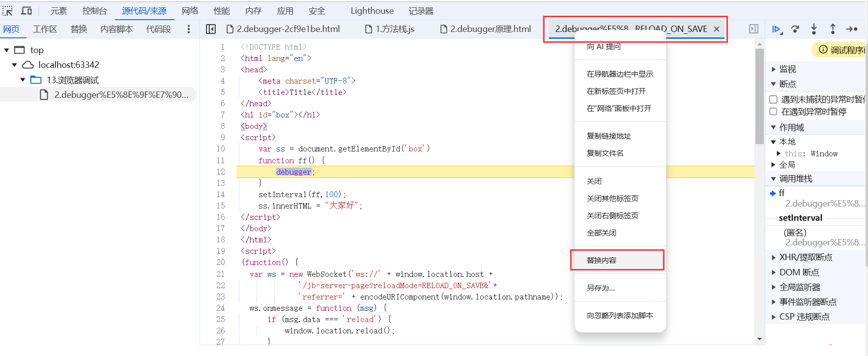Expand the 监视 section
The height and width of the screenshot is (356, 868).
774,69
